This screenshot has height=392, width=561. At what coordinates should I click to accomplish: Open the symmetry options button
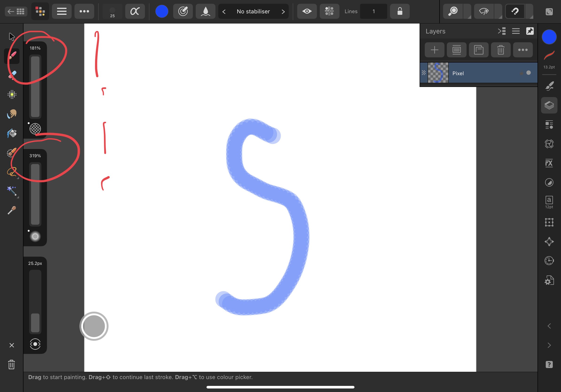329,11
